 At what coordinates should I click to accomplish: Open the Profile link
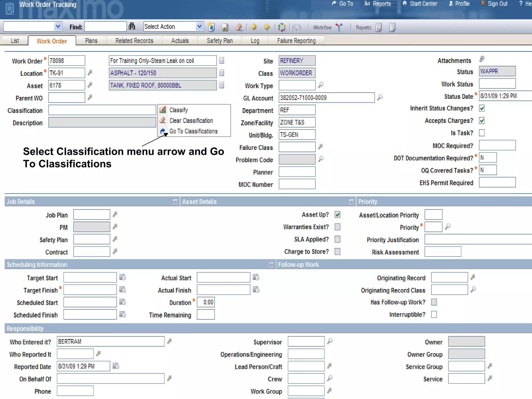459,4
